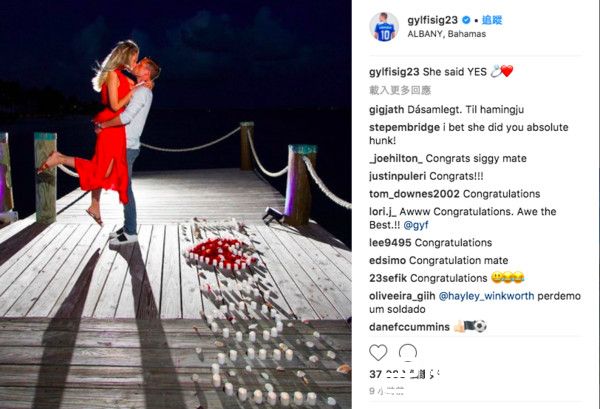
Task: Click the comment bubble icon
Action: click(408, 352)
